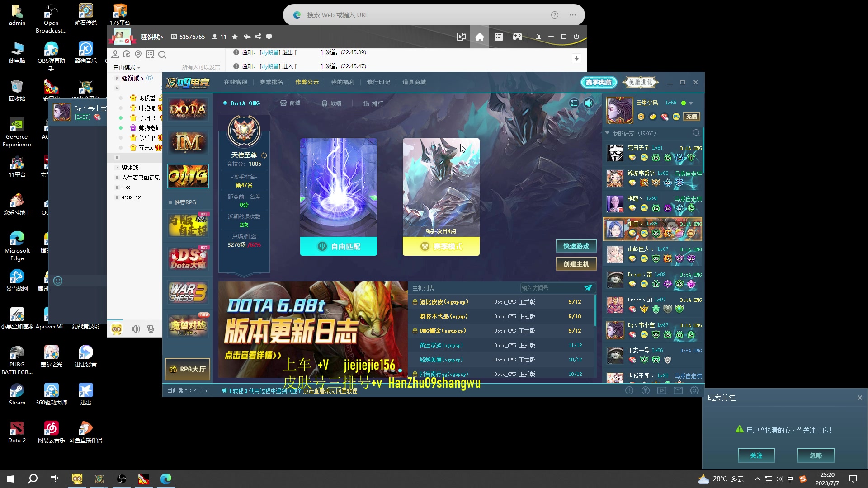Open the IM game section in sidebar

click(x=188, y=142)
